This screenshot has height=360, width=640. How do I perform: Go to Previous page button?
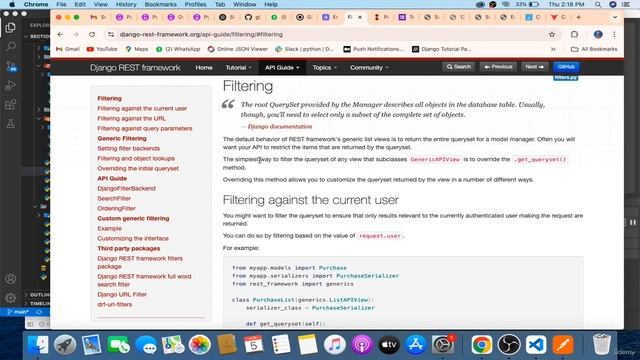click(498, 67)
